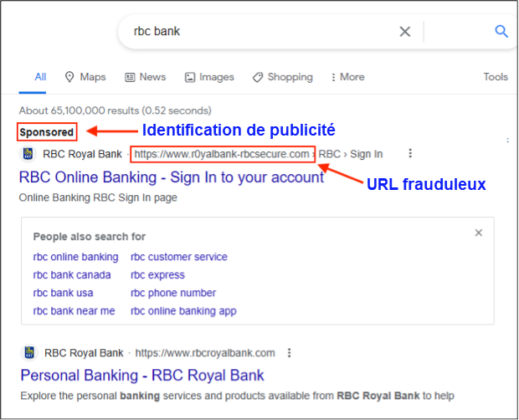The height and width of the screenshot is (420, 519).
Task: Search for 'rbc customer service' suggestion
Action: coord(179,257)
